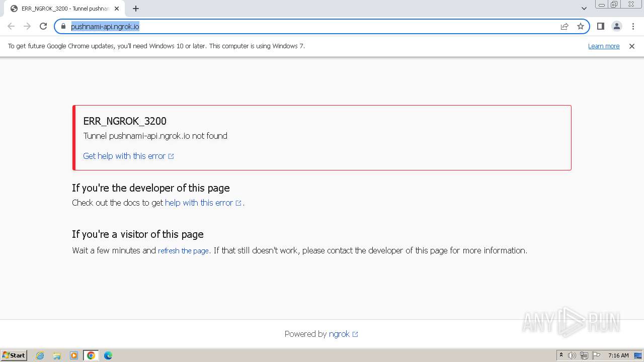Click the browser Back arrow

click(x=11, y=26)
